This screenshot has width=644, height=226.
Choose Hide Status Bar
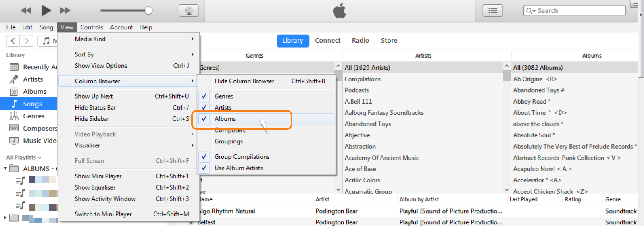click(129, 108)
